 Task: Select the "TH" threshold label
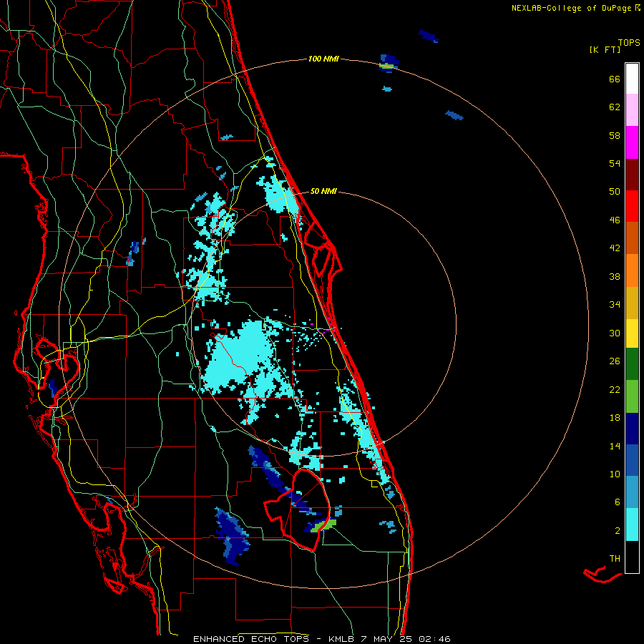[615, 559]
